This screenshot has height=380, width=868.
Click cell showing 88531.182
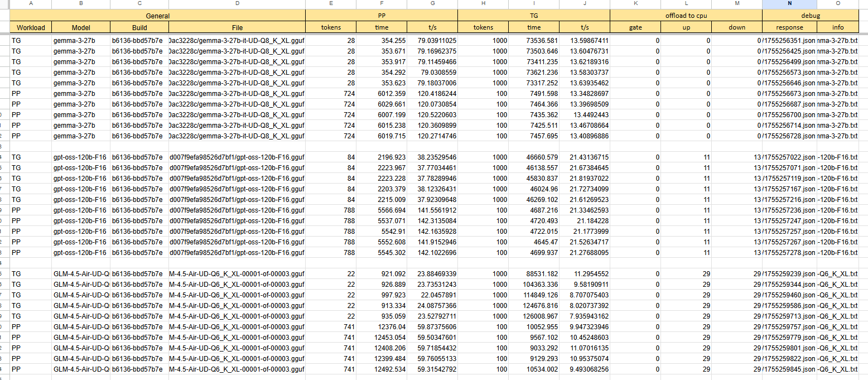[534, 274]
